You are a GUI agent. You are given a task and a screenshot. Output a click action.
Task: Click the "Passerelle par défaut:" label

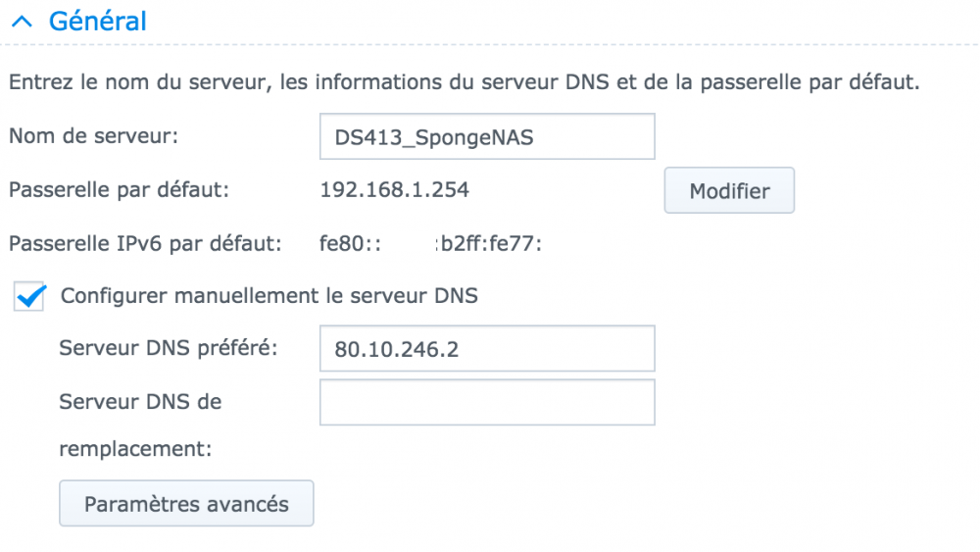pyautogui.click(x=119, y=189)
